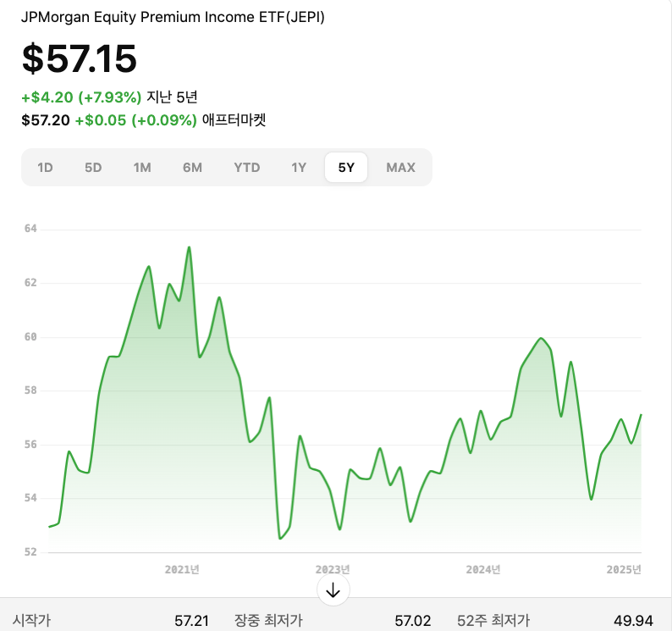
Task: Click the 2023년 x-axis label
Action: (x=333, y=569)
